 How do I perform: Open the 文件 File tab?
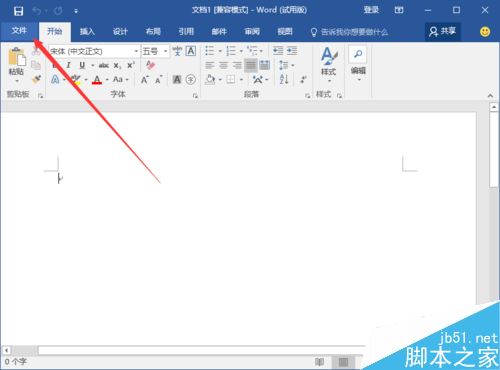point(19,31)
